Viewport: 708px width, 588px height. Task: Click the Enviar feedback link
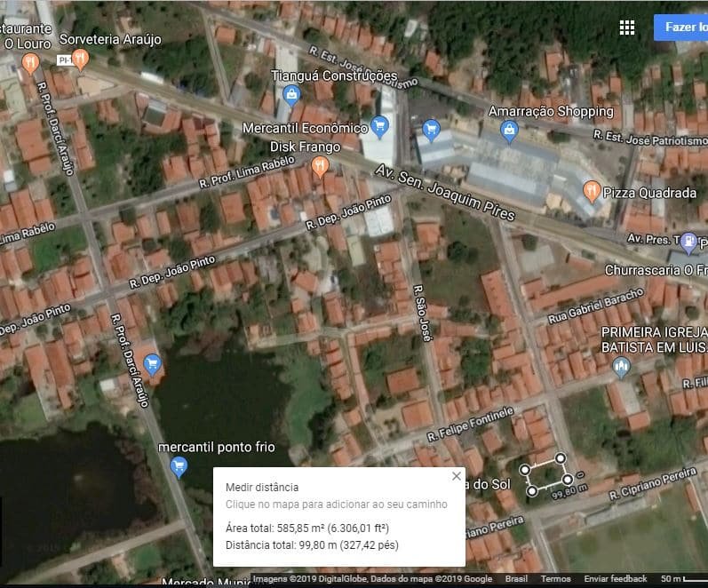(x=616, y=579)
